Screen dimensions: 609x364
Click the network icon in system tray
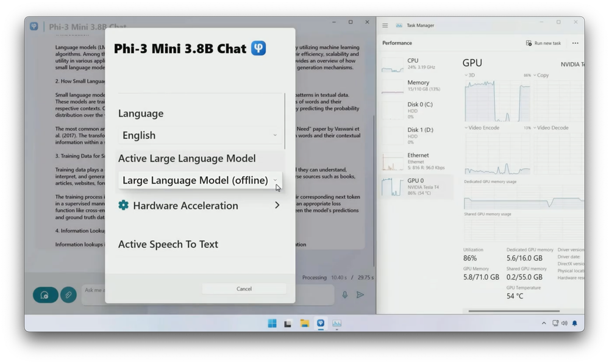[x=555, y=323]
